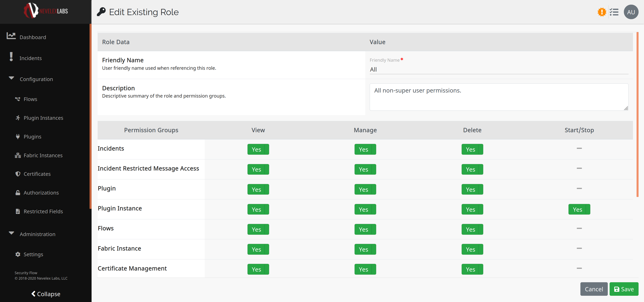The image size is (644, 302).
Task: Open Authorizations in the sidebar
Action: pos(41,193)
